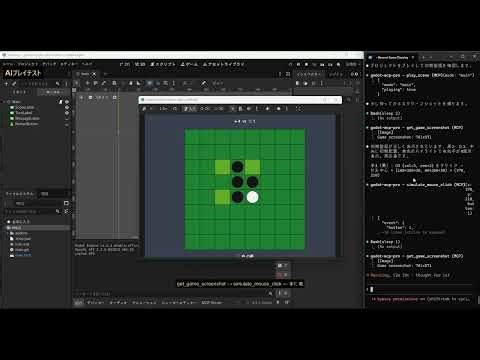This screenshot has height=360, width=480.
Task: Select the TurnLabel node
Action: coord(23,113)
